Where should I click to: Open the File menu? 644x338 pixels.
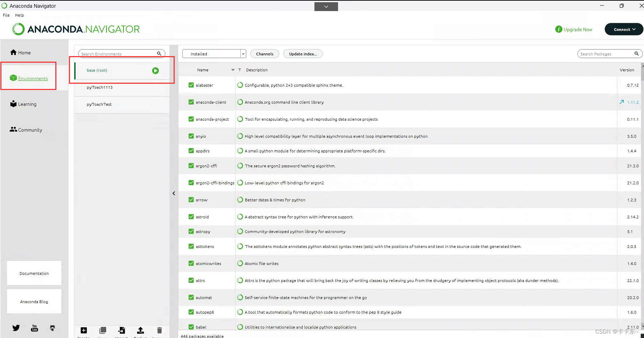click(x=6, y=15)
